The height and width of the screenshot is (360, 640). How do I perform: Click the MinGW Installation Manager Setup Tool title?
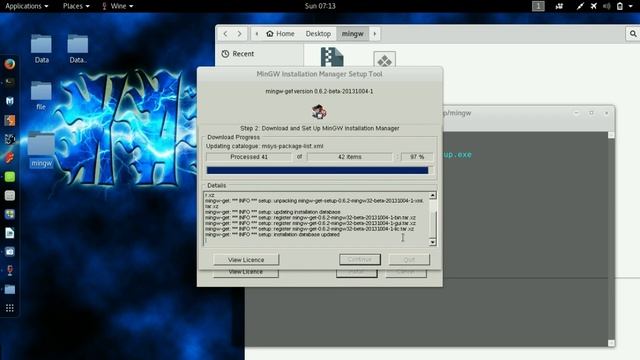coord(320,74)
